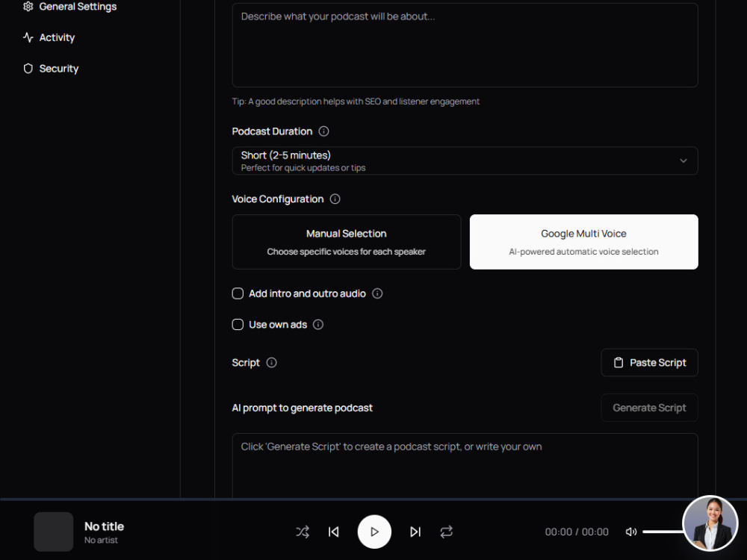
Task: Click the Paste Script button
Action: (649, 363)
